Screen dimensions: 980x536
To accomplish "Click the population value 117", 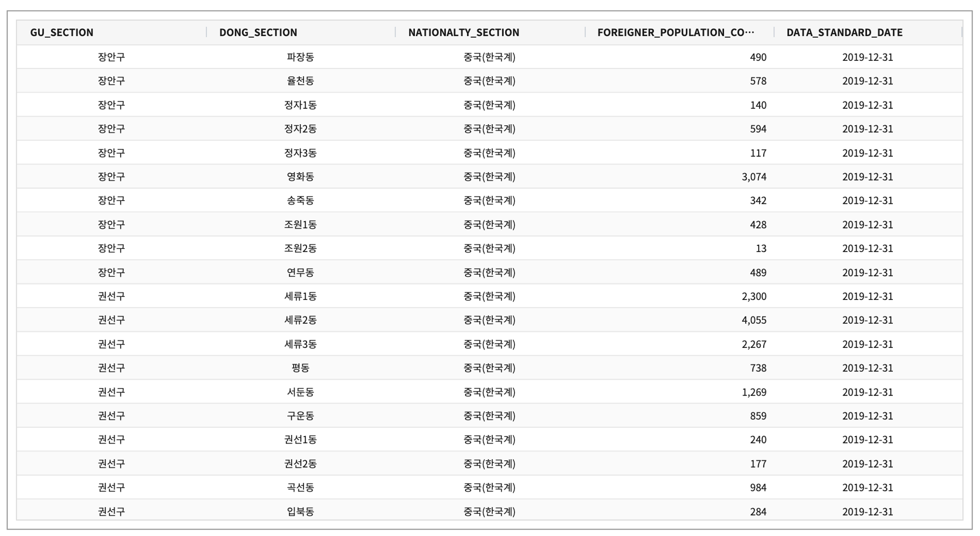I will 758,153.
